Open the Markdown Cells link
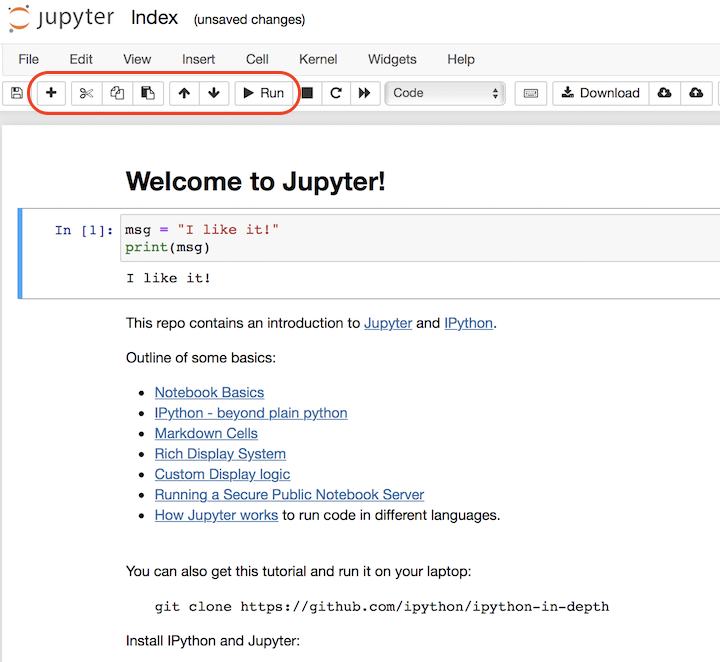 click(206, 433)
